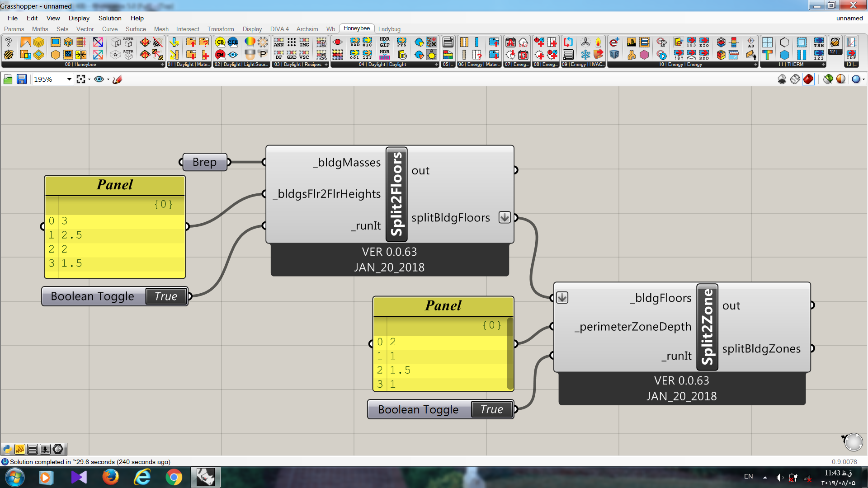Image resolution: width=868 pixels, height=488 pixels.
Task: Click the CIE sky component icon
Action: [x=233, y=42]
